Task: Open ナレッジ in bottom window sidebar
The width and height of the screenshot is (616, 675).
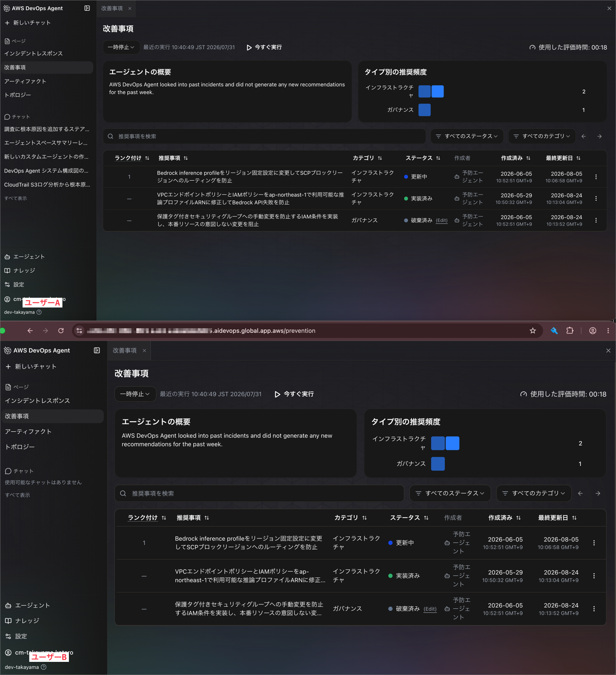Action: 22,621
